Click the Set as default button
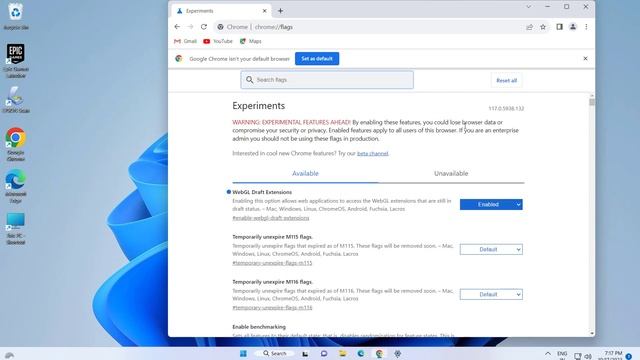This screenshot has width=640, height=360. tap(317, 59)
